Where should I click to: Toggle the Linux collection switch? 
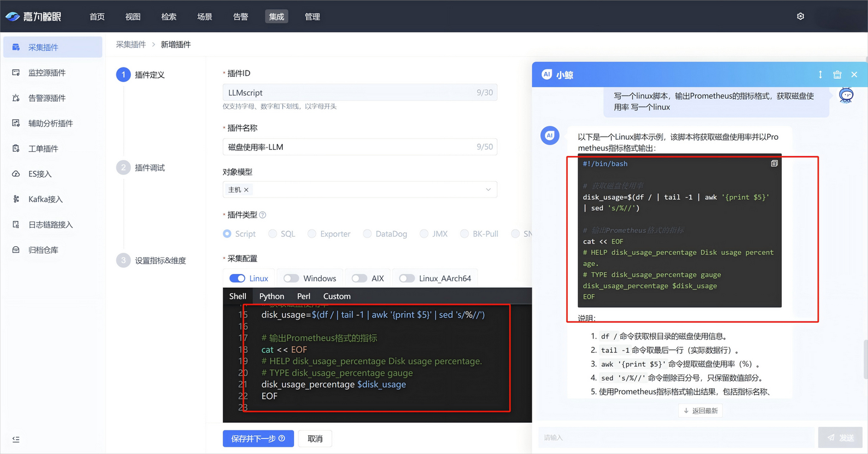(x=237, y=278)
